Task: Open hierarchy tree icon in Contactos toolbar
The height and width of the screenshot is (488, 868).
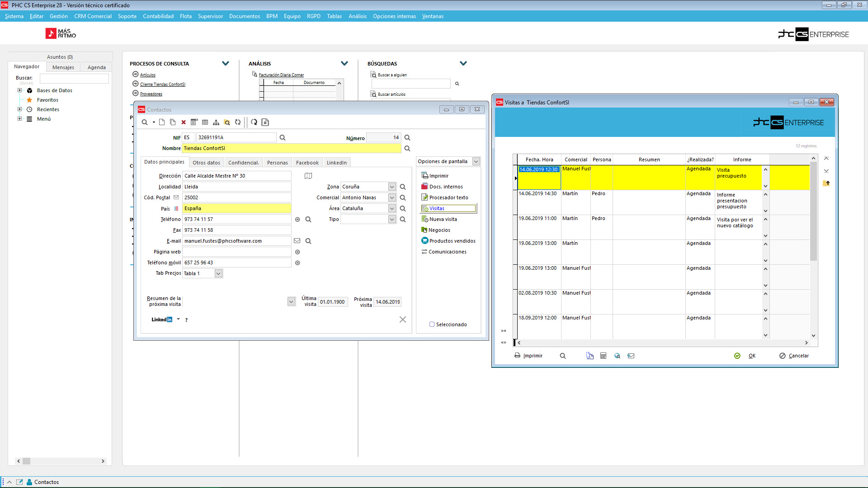Action: [216, 122]
